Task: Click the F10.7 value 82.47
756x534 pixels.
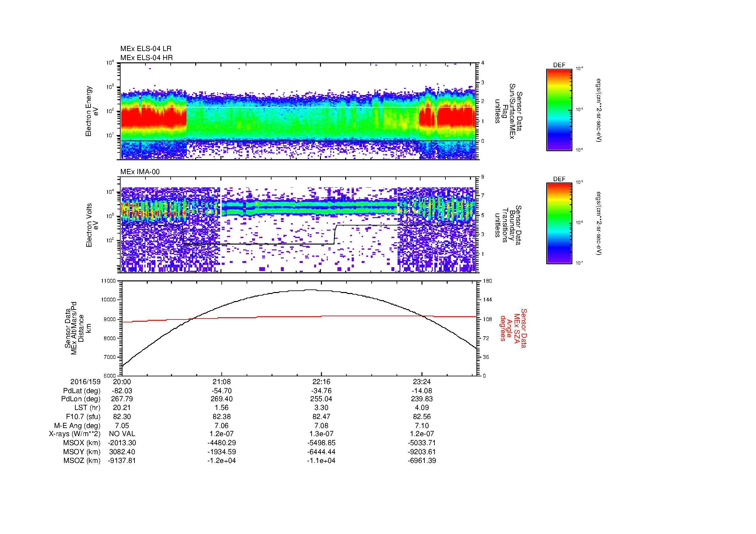Action: [322, 416]
